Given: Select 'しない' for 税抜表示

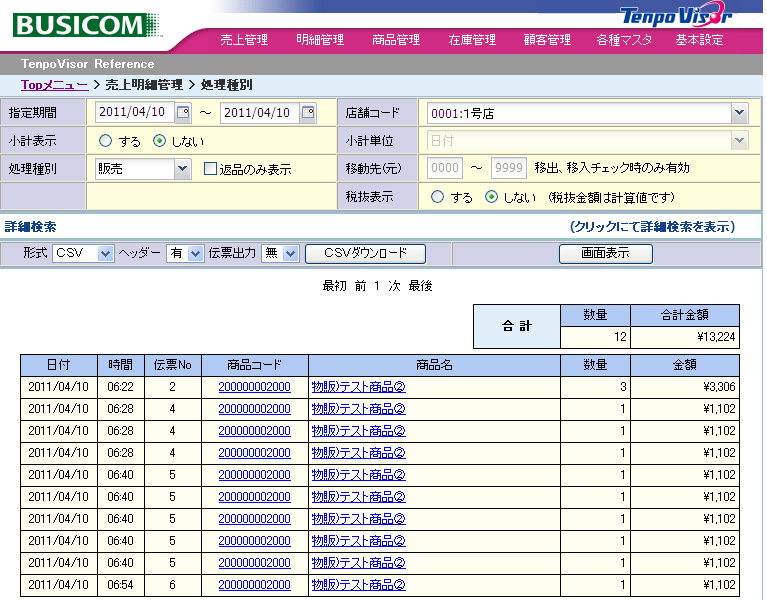Looking at the screenshot, I should [x=491, y=197].
